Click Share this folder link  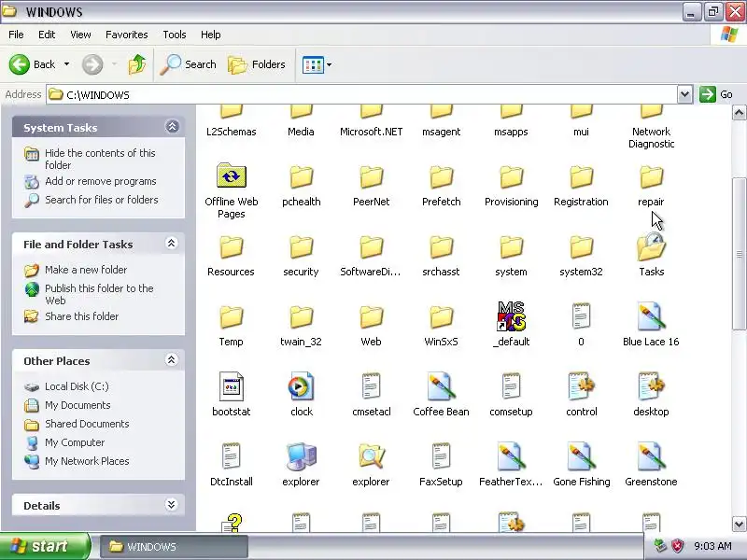pyautogui.click(x=81, y=316)
